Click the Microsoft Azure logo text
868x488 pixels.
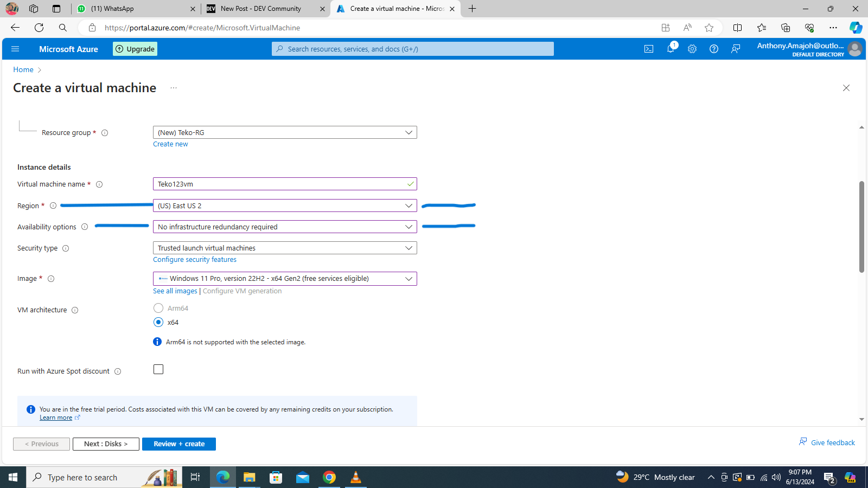68,49
